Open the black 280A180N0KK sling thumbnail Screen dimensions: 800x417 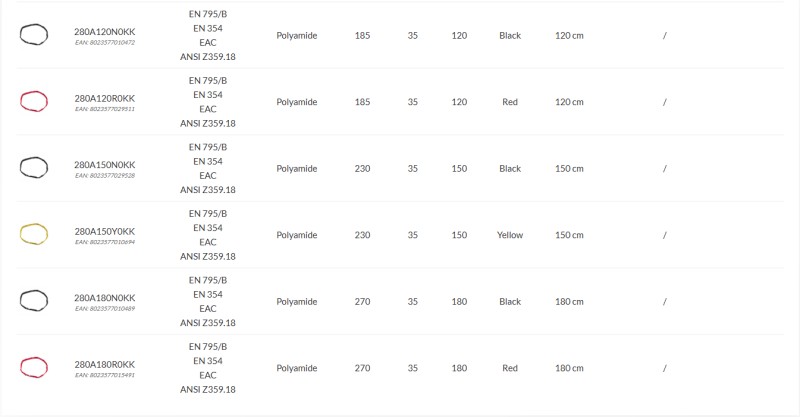pyautogui.click(x=34, y=301)
